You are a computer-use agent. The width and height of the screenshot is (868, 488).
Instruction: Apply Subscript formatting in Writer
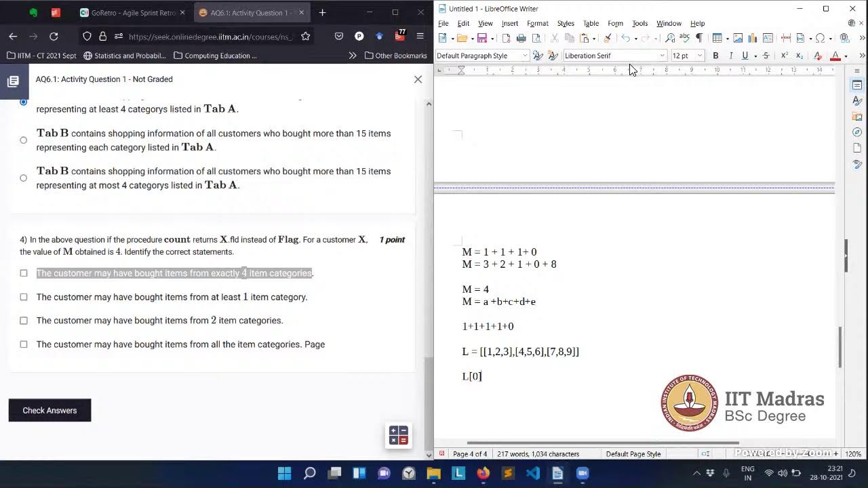coord(799,56)
